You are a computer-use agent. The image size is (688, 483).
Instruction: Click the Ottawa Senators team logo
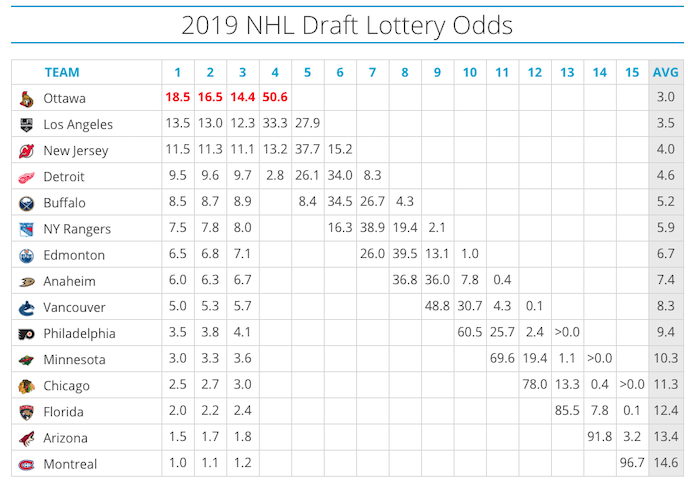point(26,99)
